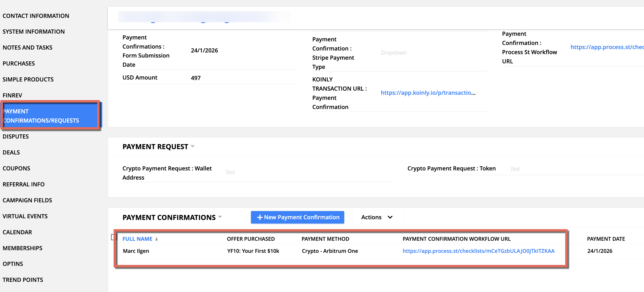
Task: Navigate to Memberships in the sidebar
Action: tap(22, 248)
